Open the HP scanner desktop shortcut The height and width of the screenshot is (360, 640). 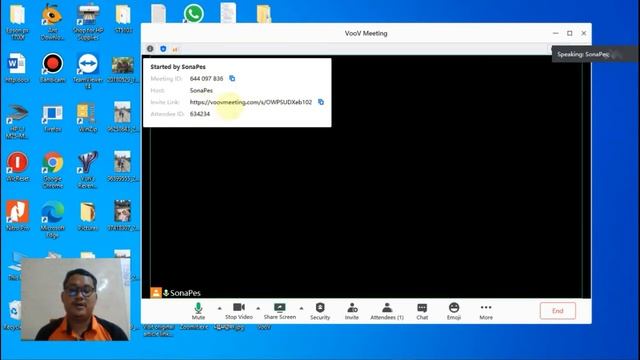[x=17, y=121]
